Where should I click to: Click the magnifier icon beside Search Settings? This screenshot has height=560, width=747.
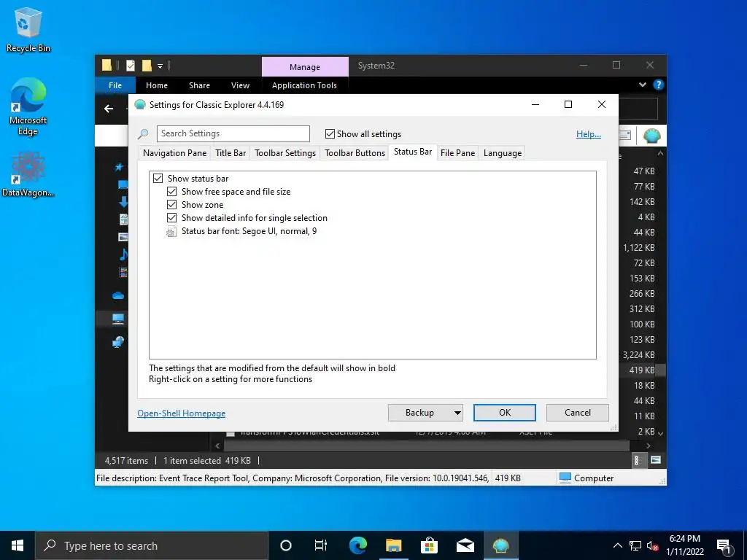(143, 134)
